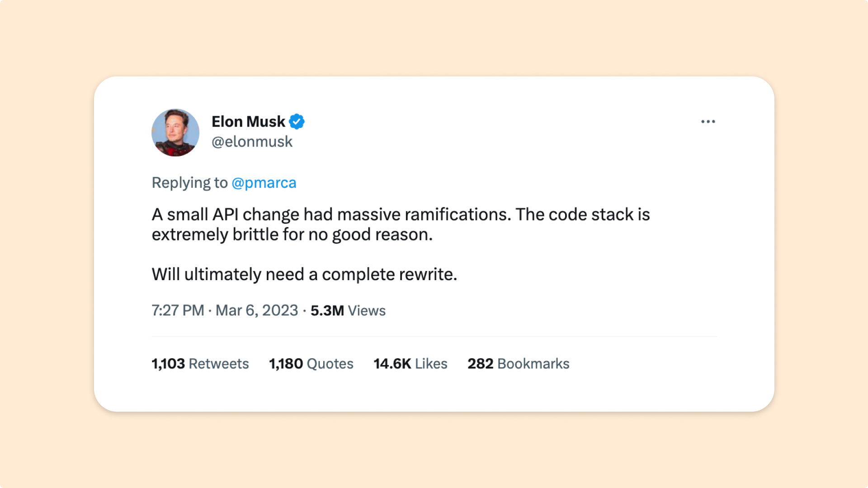Open the three-dot more options menu
This screenshot has height=488, width=868.
(708, 122)
